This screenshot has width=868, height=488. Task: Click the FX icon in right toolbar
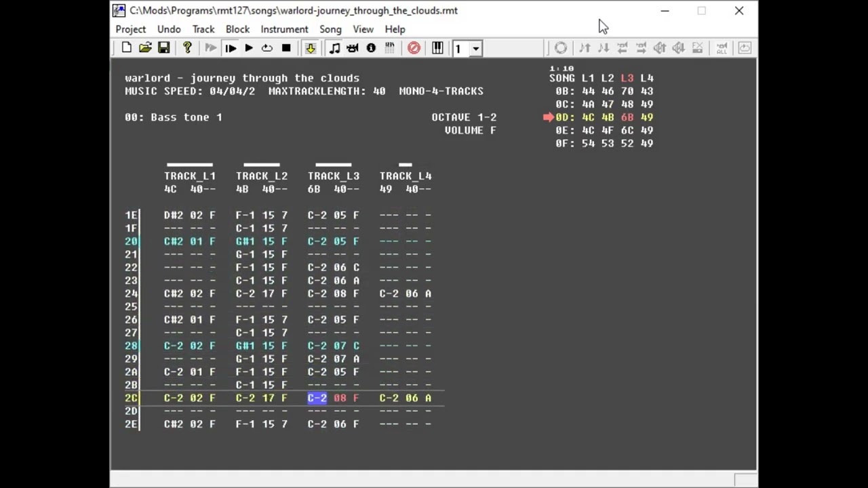(697, 48)
